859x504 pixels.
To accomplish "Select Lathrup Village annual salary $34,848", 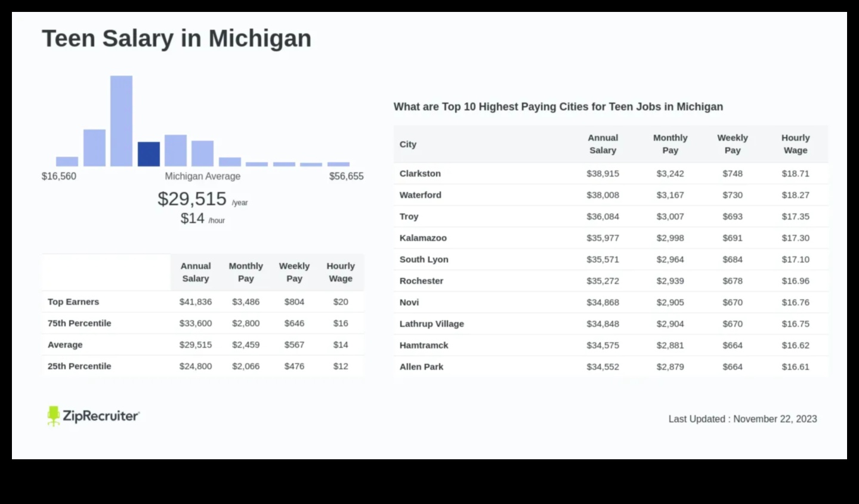I will click(603, 324).
